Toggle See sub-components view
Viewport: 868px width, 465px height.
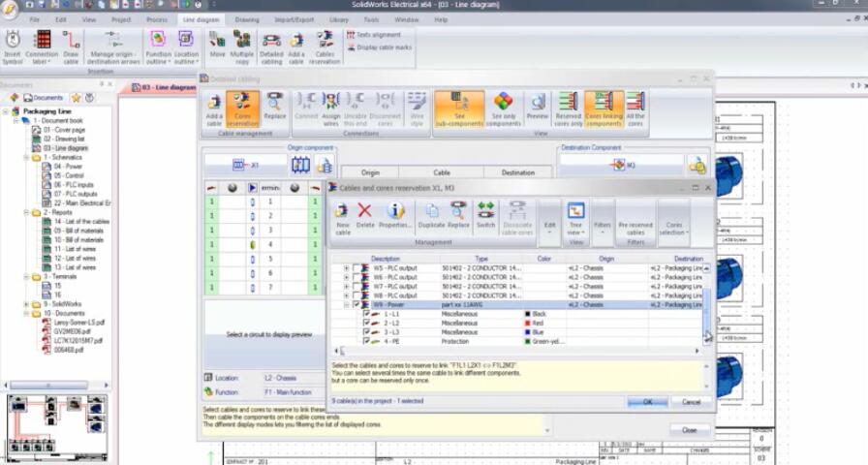pyautogui.click(x=459, y=109)
